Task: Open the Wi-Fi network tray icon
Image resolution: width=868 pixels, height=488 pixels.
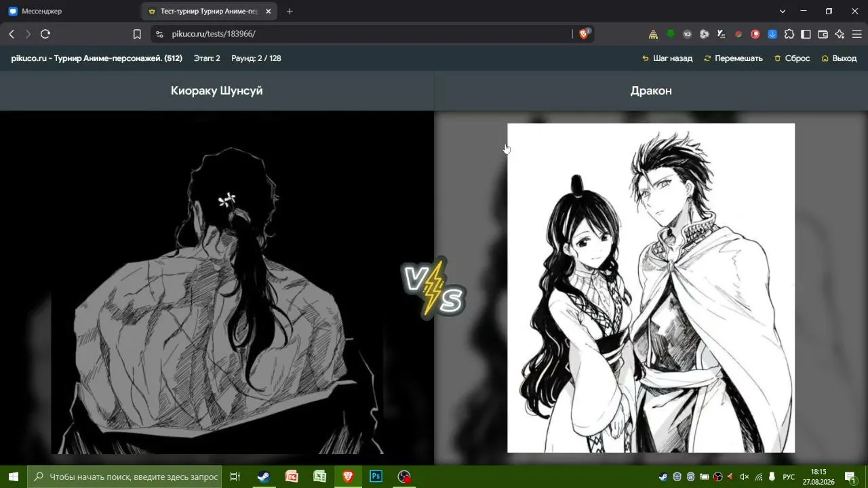Action: click(759, 477)
